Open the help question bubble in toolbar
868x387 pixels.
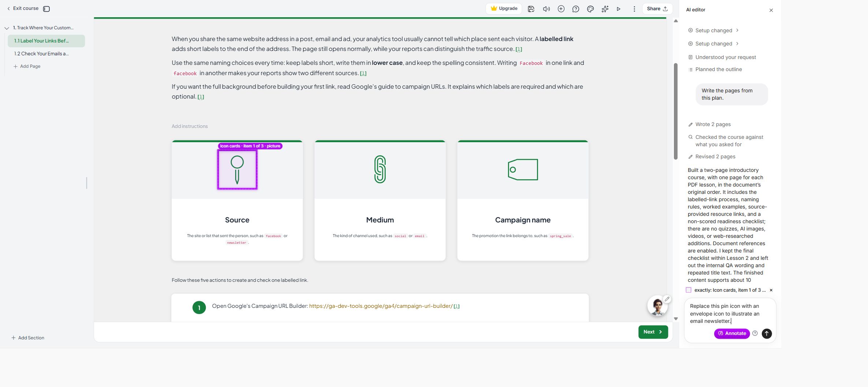pyautogui.click(x=576, y=9)
